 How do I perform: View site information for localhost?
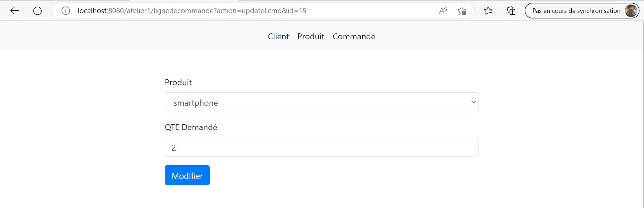click(65, 10)
